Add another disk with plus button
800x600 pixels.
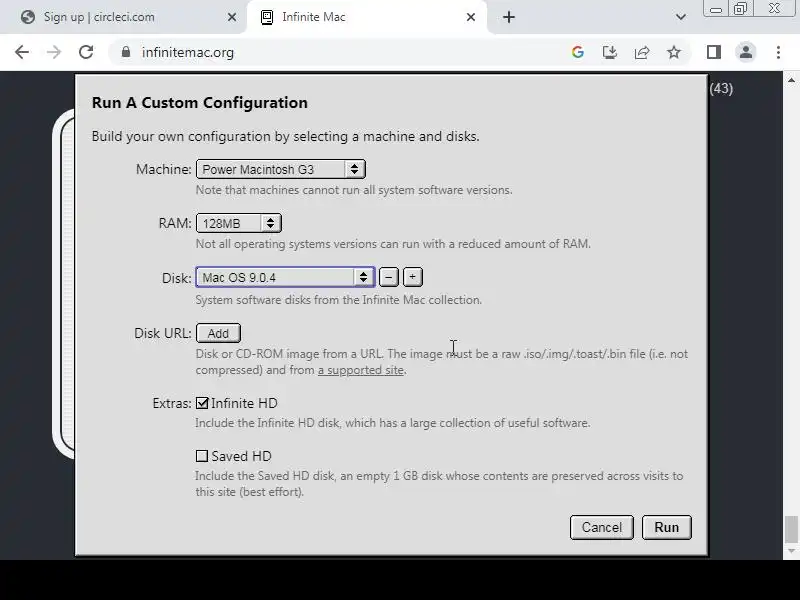pyautogui.click(x=413, y=278)
